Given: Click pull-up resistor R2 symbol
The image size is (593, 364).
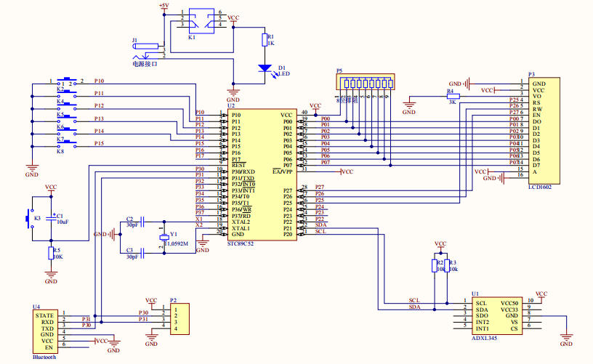Looking at the screenshot, I should pyautogui.click(x=435, y=266).
